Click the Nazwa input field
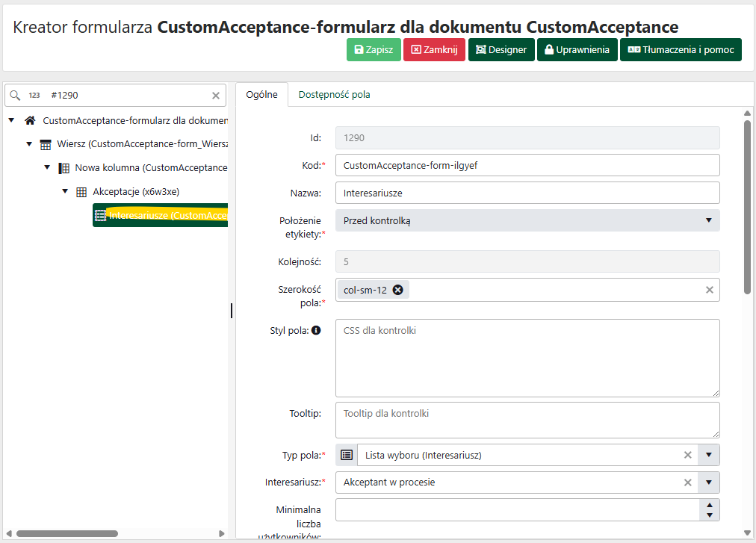Image resolution: width=756 pixels, height=543 pixels. pyautogui.click(x=527, y=193)
